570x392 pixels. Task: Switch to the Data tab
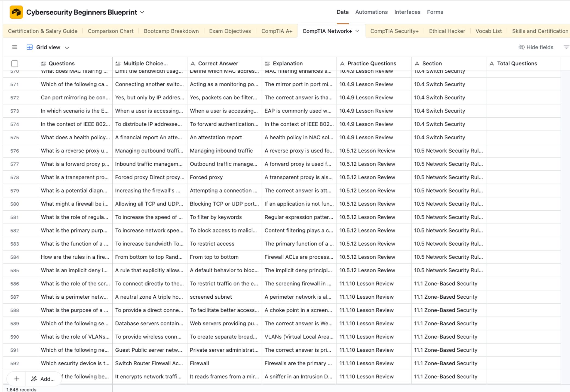(x=342, y=12)
